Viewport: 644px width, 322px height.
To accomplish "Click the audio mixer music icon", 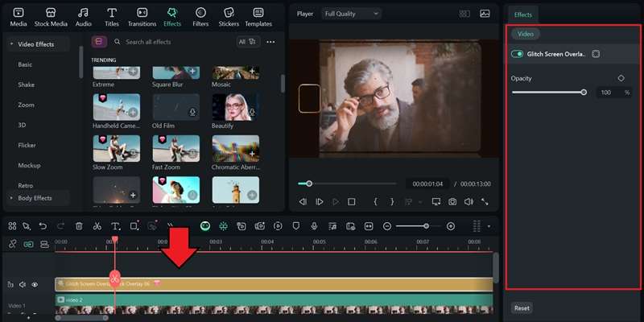I will (332, 226).
